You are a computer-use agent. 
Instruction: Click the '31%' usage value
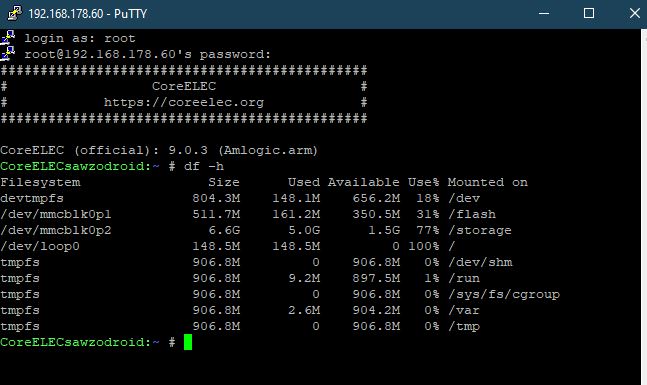[x=427, y=215]
